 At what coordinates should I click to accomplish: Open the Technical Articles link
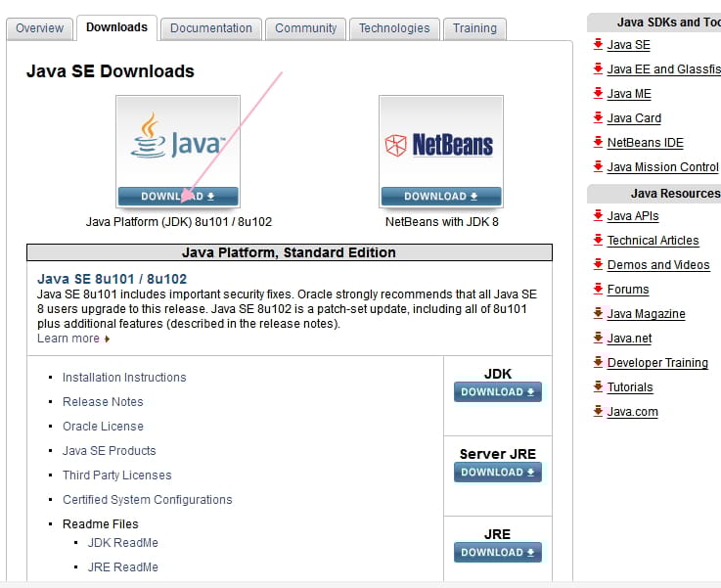[x=653, y=241]
